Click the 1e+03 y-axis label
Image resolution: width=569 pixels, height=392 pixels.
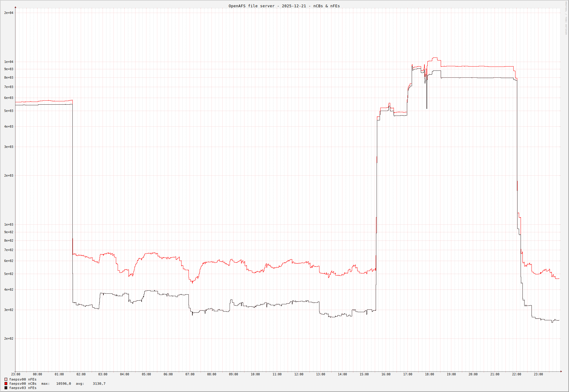9,224
